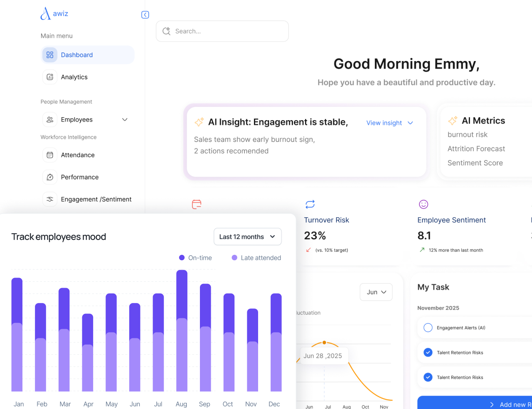
Task: Go to the Analytics menu item
Action: coord(74,77)
